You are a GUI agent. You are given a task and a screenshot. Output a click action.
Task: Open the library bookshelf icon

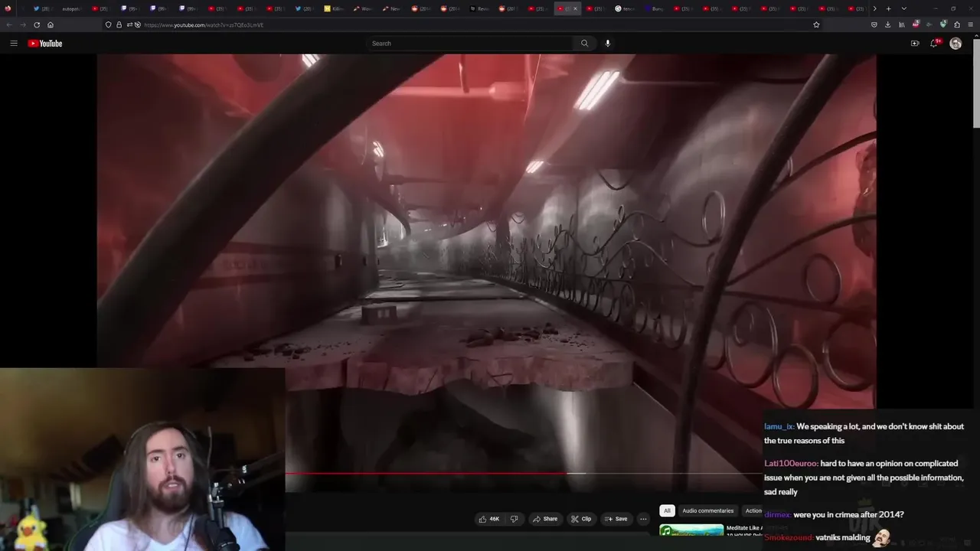pyautogui.click(x=902, y=24)
